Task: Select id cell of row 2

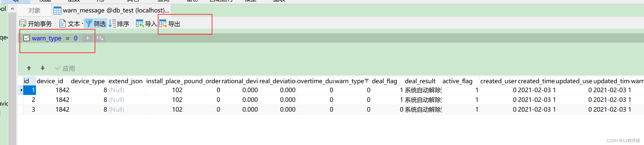Action: pyautogui.click(x=30, y=100)
